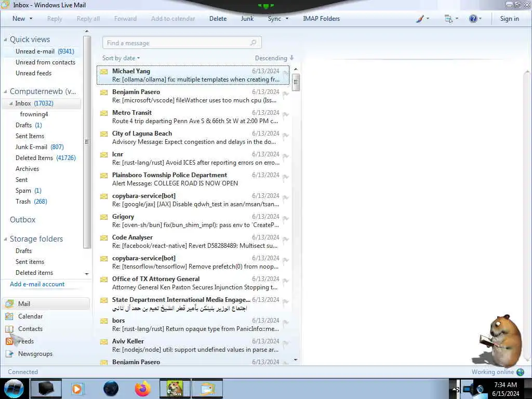Select Unread from contacts
This screenshot has width=532, height=399.
(x=46, y=62)
